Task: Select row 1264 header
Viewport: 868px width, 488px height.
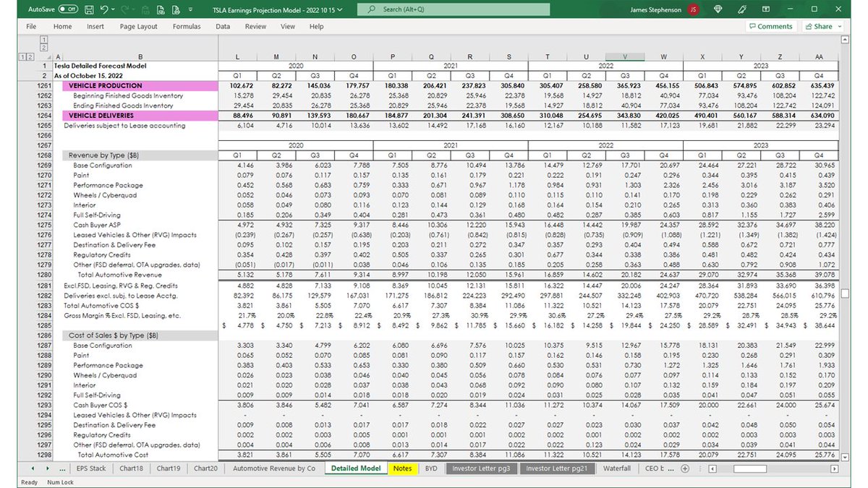Action: tap(43, 115)
